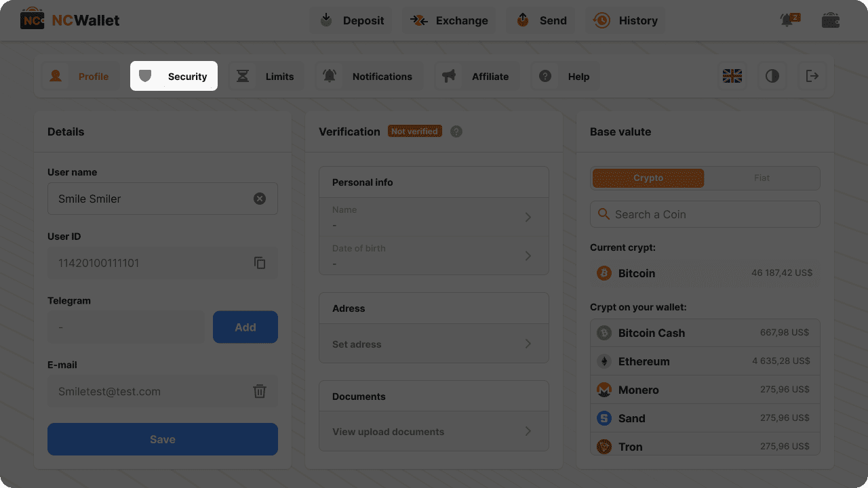Viewport: 868px width, 488px height.
Task: Expand the Date of birth row
Action: coord(434,256)
